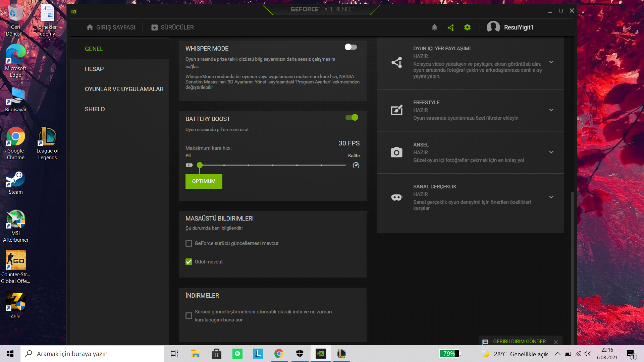Screen dimensions: 644x362
Task: Open Spotify from the taskbar
Action: coord(237,354)
